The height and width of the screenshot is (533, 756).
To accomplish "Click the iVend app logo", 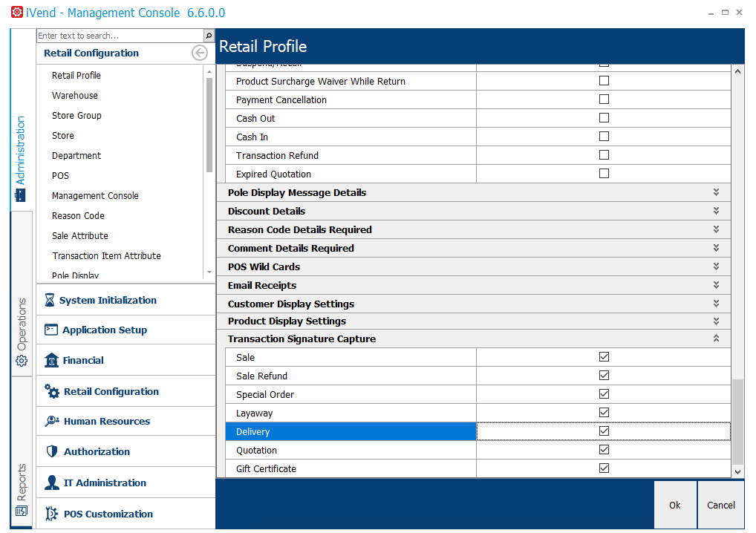I will coord(17,12).
